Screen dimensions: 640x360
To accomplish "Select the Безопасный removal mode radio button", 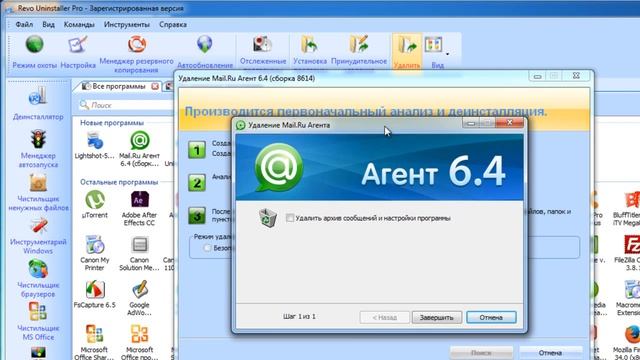I will point(207,248).
